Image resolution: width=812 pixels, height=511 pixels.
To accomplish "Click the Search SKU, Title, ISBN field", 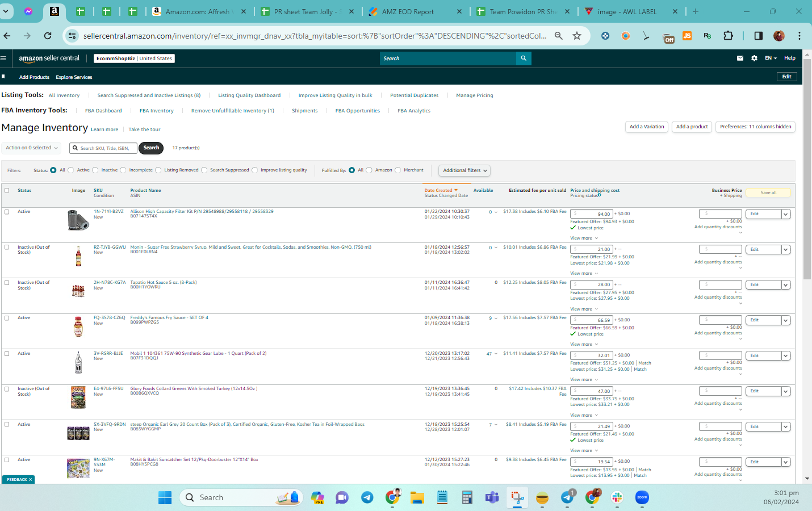I will pos(104,148).
